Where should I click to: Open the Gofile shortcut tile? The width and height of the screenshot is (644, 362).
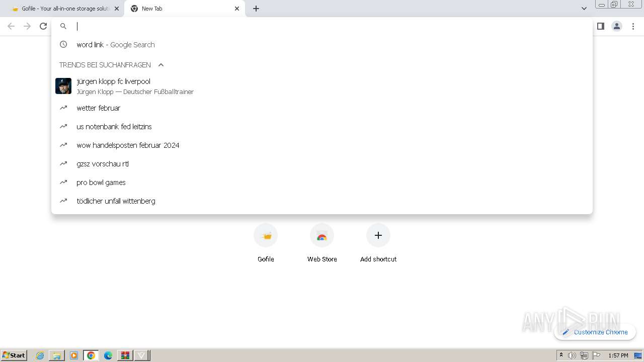coord(266,243)
